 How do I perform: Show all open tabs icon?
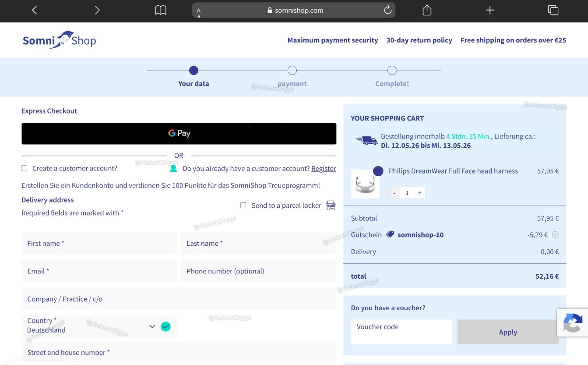[x=553, y=10]
